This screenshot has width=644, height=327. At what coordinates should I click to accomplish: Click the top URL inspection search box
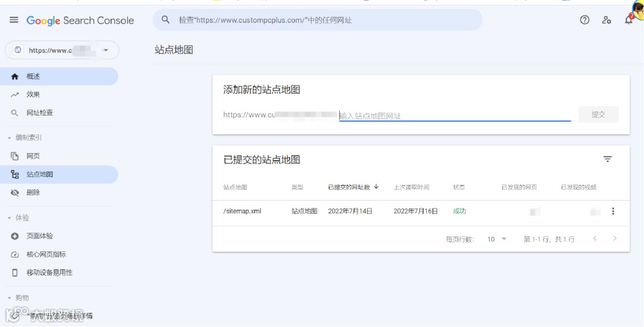317,20
